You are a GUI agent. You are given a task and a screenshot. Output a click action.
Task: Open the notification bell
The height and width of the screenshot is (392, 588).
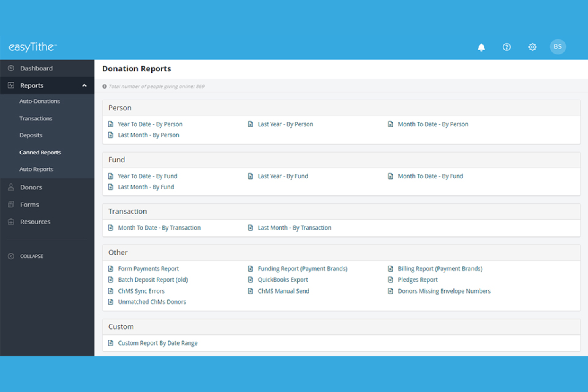click(x=481, y=47)
